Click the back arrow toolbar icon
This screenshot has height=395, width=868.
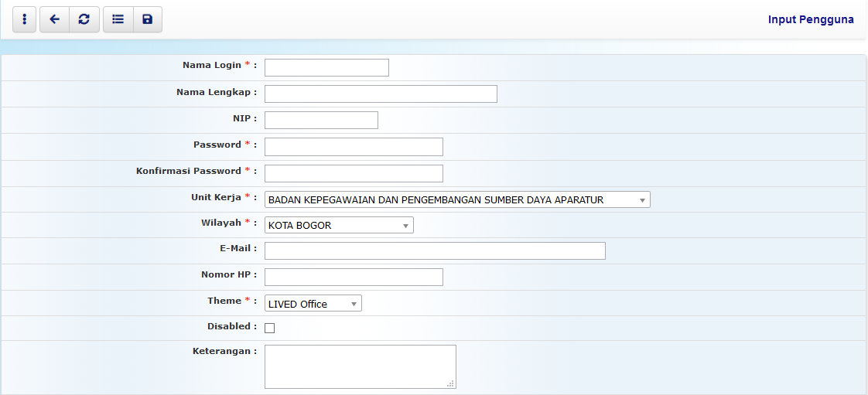point(54,19)
